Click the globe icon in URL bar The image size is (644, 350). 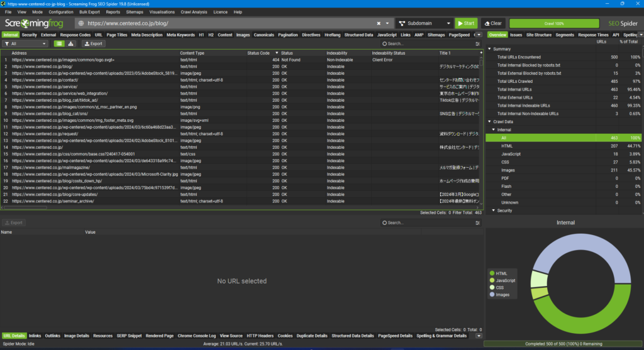pyautogui.click(x=81, y=23)
